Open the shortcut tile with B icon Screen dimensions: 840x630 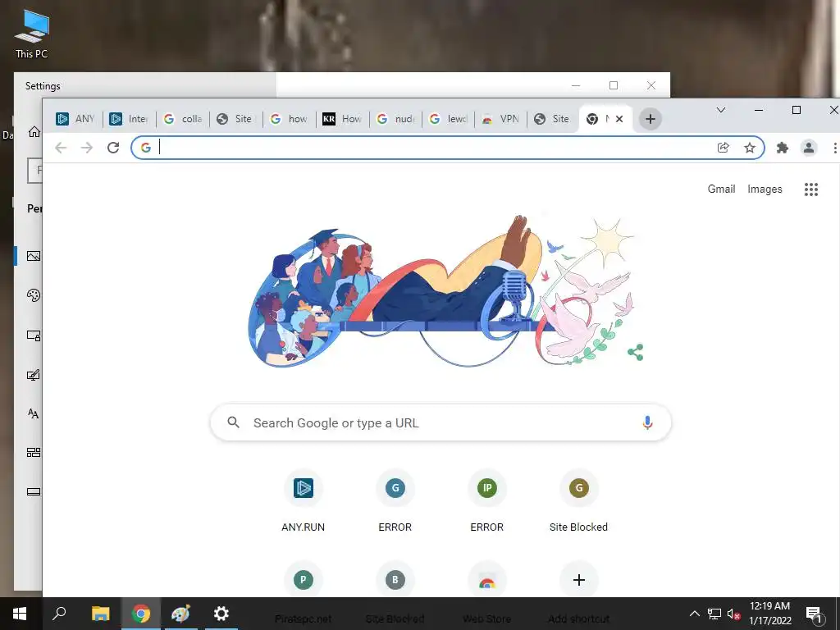point(395,580)
